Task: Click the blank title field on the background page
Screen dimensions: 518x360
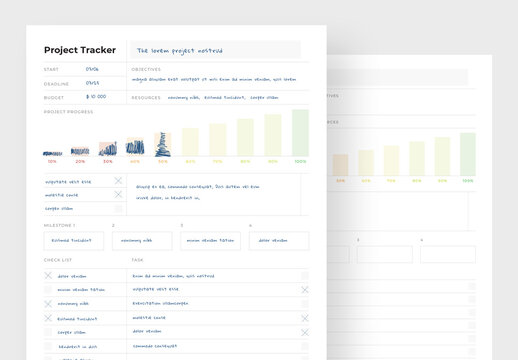Action: click(x=397, y=77)
